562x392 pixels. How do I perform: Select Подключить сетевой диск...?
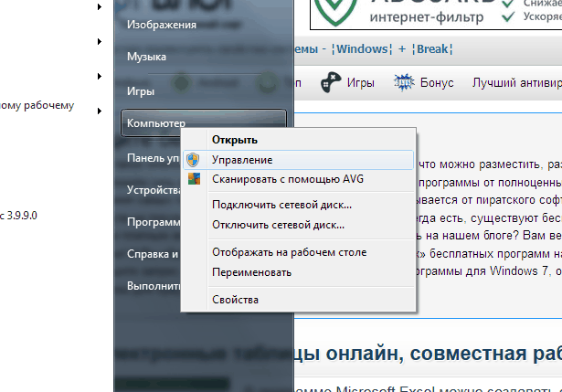click(298, 205)
